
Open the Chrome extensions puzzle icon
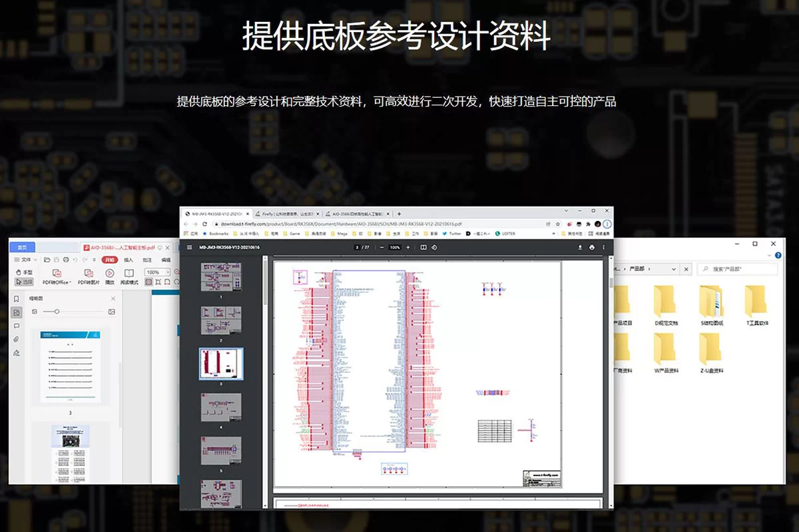pyautogui.click(x=588, y=224)
